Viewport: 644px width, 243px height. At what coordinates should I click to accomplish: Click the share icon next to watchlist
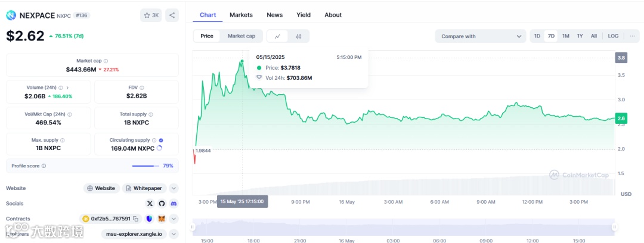pos(172,15)
